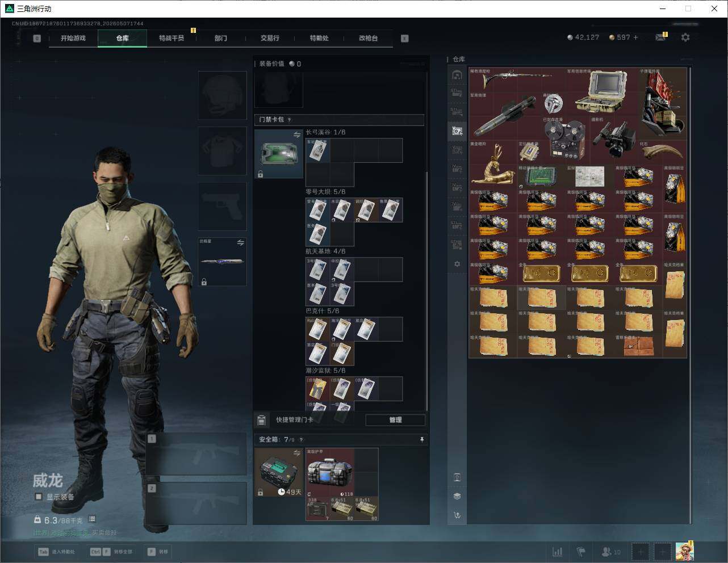The height and width of the screenshot is (563, 728).
Task: Go to the 部门 tab
Action: 221,38
